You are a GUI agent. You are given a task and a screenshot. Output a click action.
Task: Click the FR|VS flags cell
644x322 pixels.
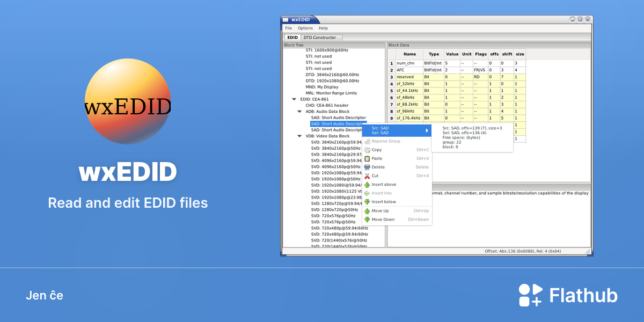tap(480, 70)
